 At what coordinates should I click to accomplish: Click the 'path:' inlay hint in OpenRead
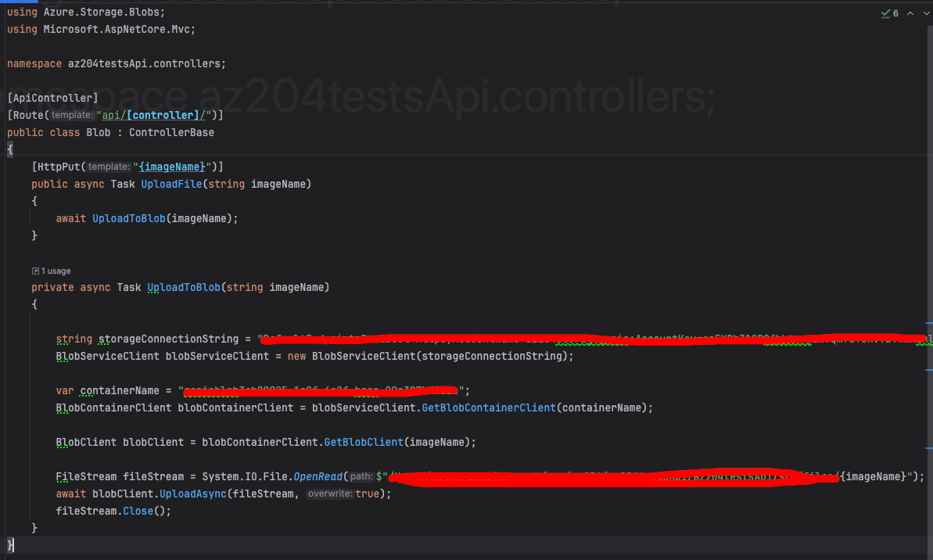tap(361, 476)
